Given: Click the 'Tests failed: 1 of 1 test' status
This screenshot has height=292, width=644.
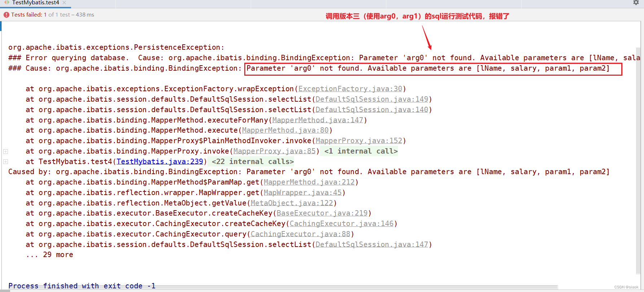Looking at the screenshot, I should point(53,15).
